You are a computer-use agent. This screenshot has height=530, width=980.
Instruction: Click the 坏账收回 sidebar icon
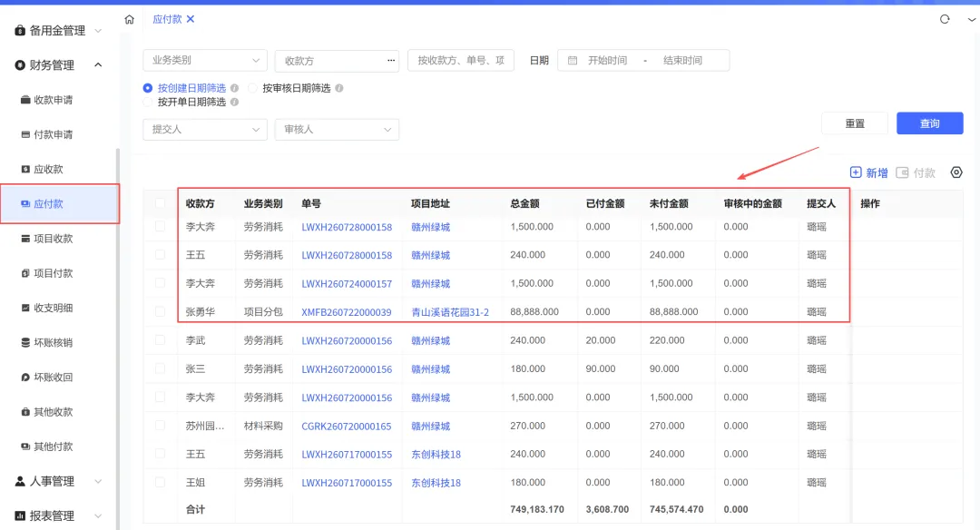click(x=25, y=377)
